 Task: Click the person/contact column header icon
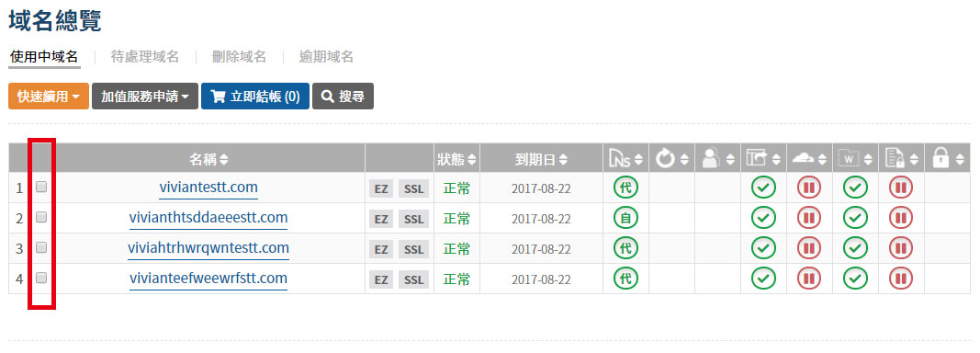pyautogui.click(x=711, y=160)
